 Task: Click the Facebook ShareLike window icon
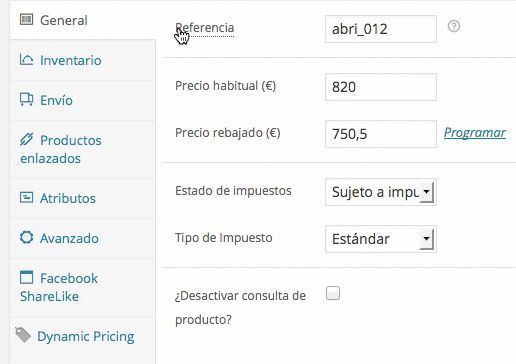(x=26, y=277)
